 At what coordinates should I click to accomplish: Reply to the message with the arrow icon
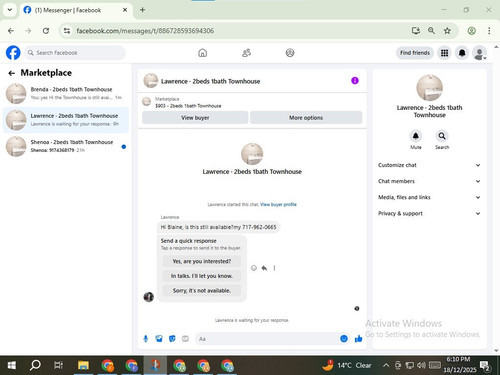point(264,268)
